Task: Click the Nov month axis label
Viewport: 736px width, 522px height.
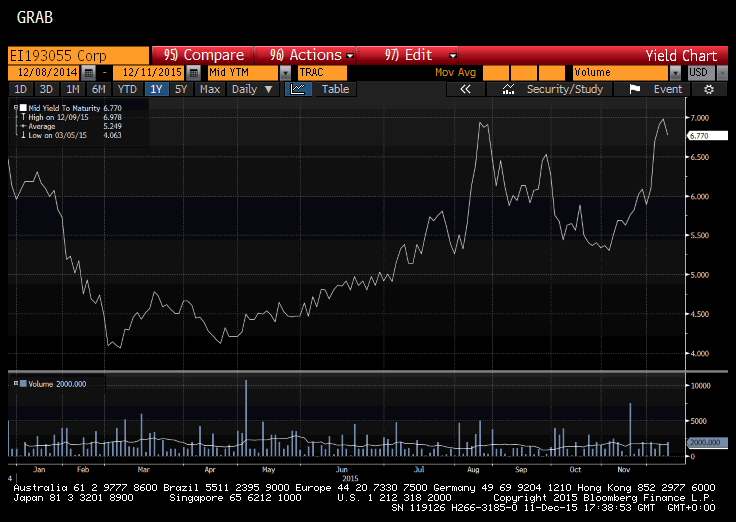Action: coord(624,469)
